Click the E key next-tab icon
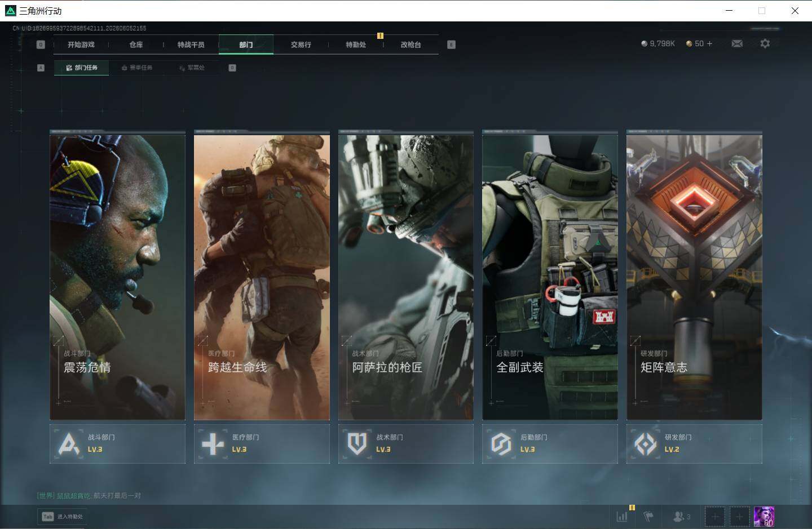Image resolution: width=812 pixels, height=529 pixels. point(451,45)
